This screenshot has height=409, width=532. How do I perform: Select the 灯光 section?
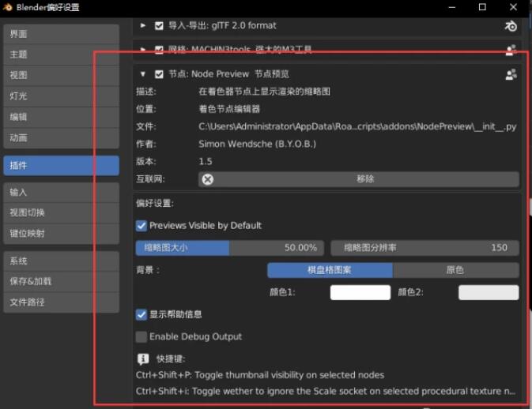pos(62,96)
